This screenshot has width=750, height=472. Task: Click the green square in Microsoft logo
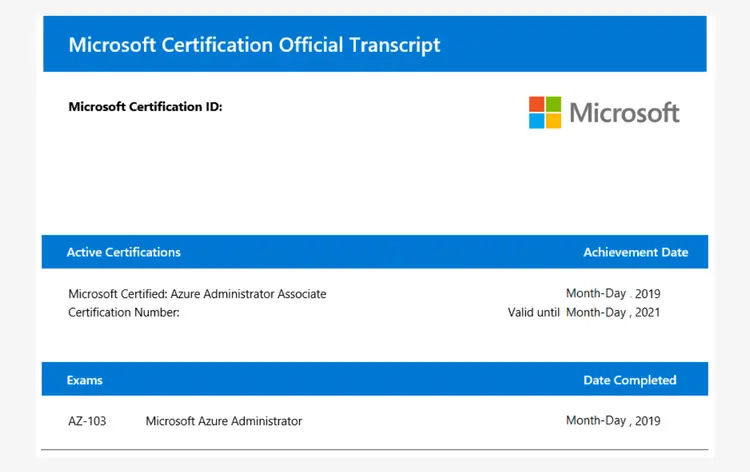pyautogui.click(x=553, y=104)
